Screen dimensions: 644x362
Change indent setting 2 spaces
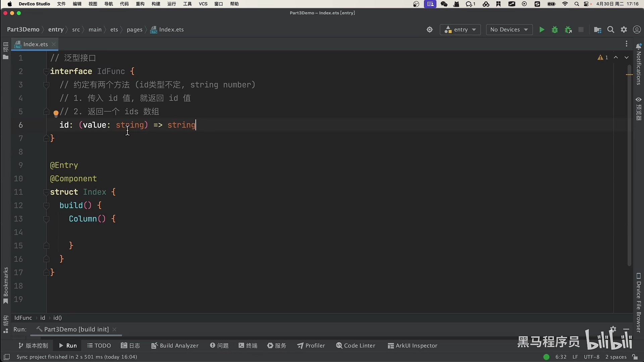pyautogui.click(x=616, y=357)
